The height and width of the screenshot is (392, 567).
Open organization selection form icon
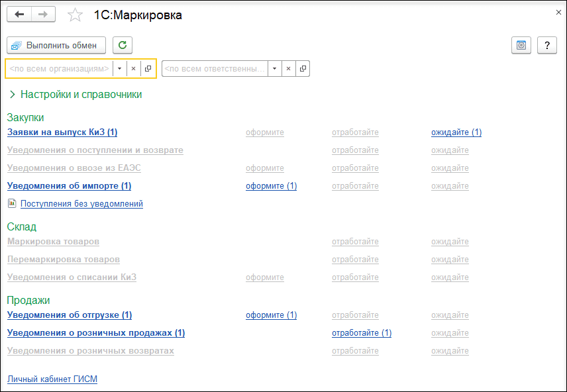click(x=148, y=69)
